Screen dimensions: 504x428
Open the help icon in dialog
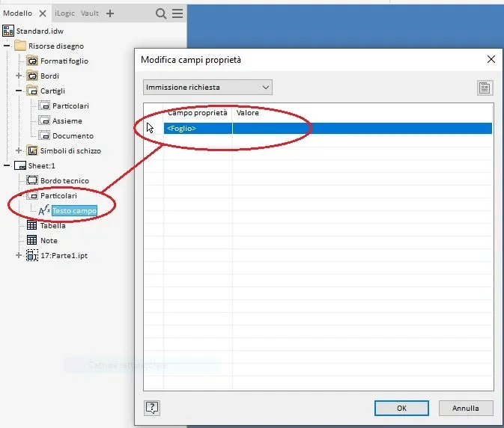[x=152, y=408]
